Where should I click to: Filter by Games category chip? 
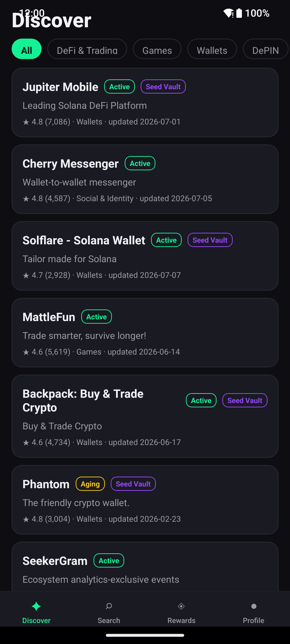click(157, 49)
